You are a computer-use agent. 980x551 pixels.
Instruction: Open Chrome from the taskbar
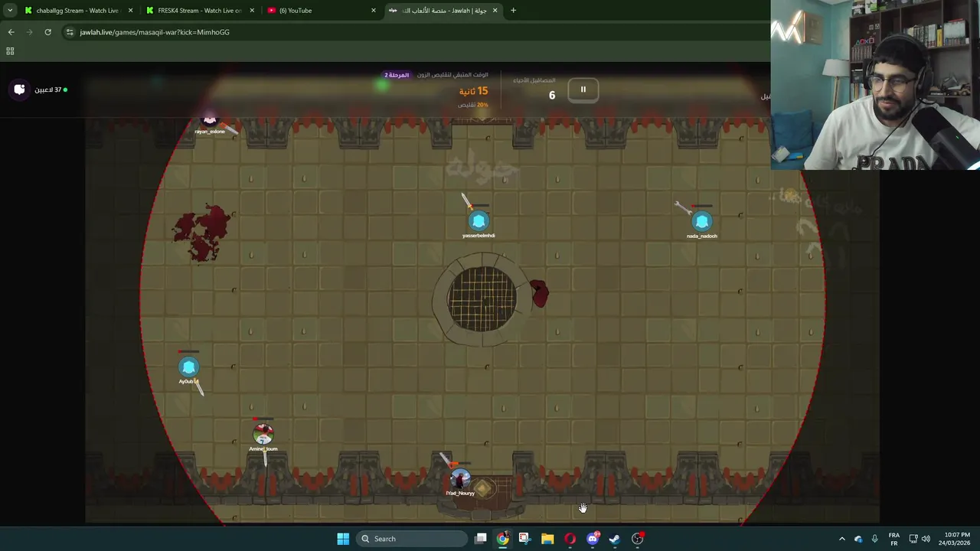(502, 539)
